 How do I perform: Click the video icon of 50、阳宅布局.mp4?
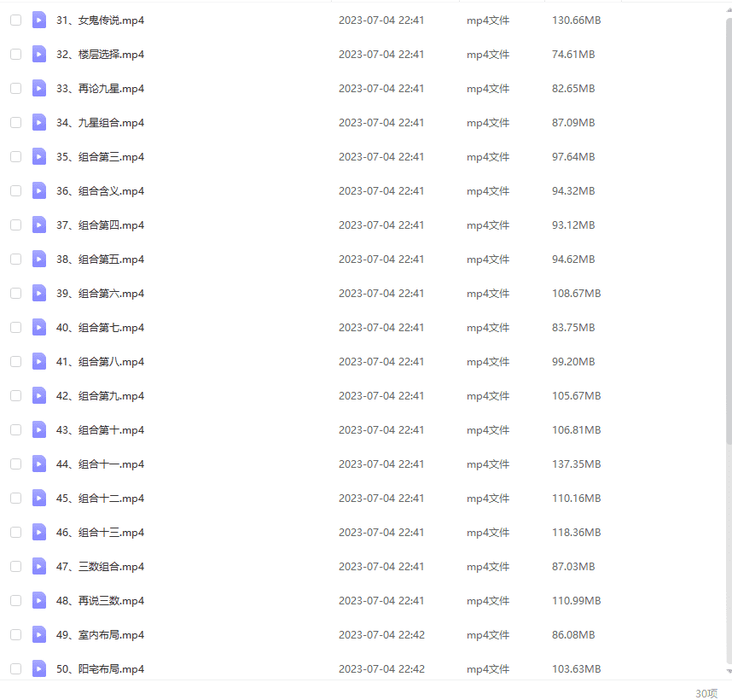click(39, 668)
